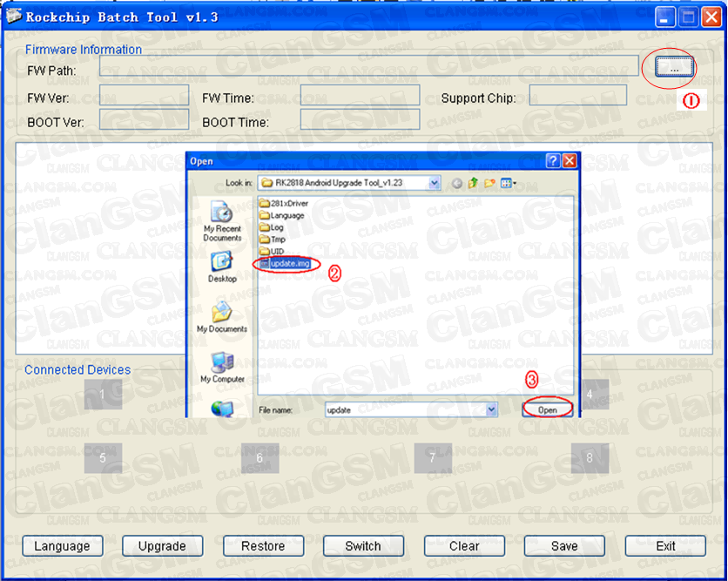This screenshot has height=581, width=728.
Task: Click the File name input field
Action: tap(406, 409)
